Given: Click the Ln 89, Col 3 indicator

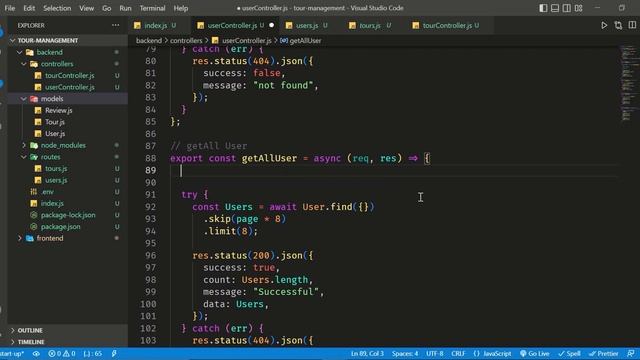Looking at the screenshot, I should coord(367,354).
